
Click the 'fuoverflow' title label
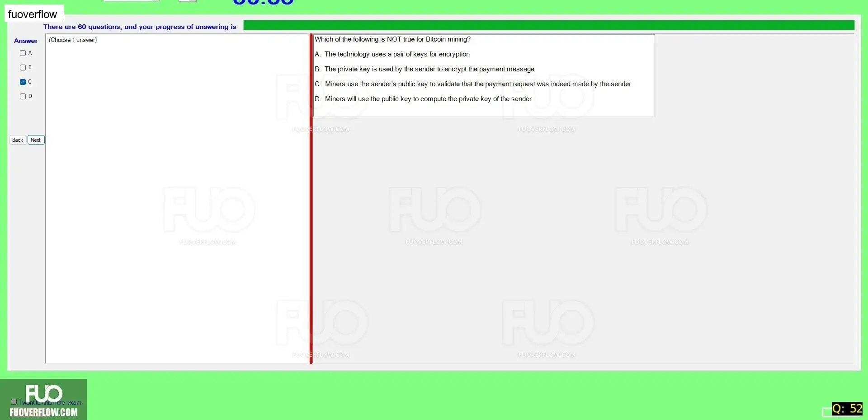(x=33, y=14)
